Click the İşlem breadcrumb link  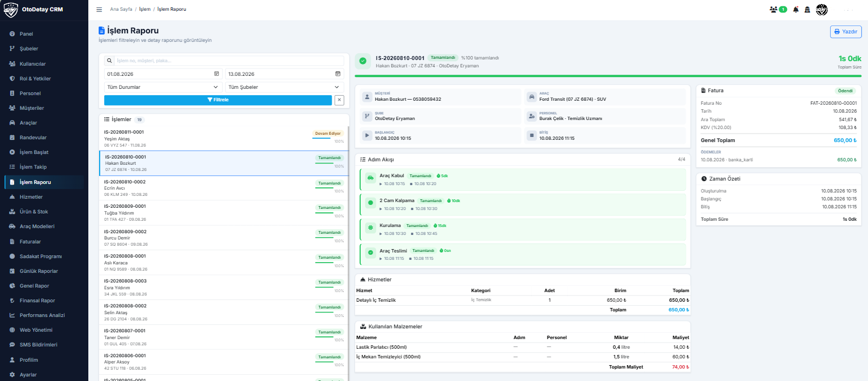click(144, 10)
